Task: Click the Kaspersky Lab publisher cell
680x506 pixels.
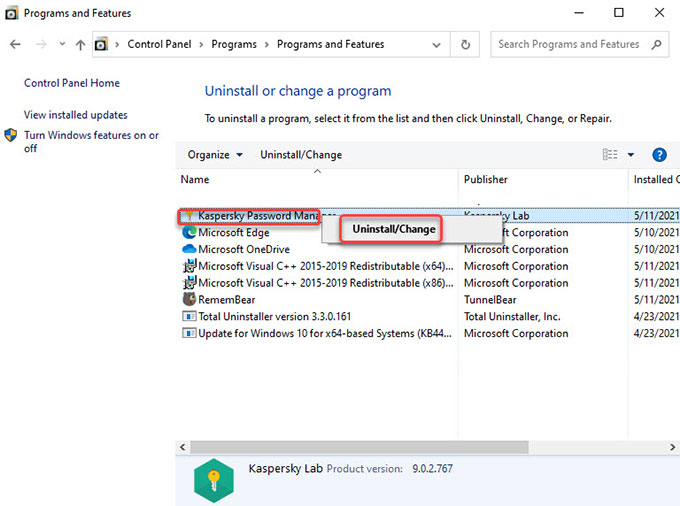Action: (x=497, y=215)
